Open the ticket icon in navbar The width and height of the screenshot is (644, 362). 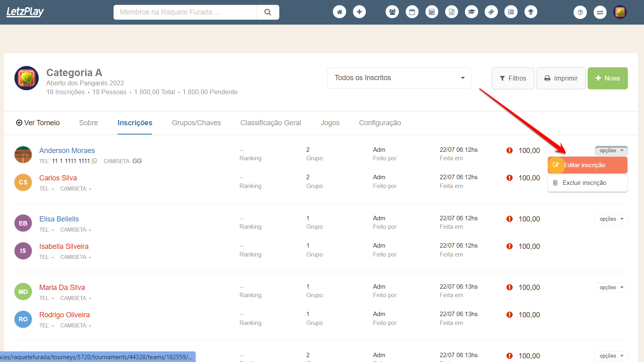click(491, 12)
